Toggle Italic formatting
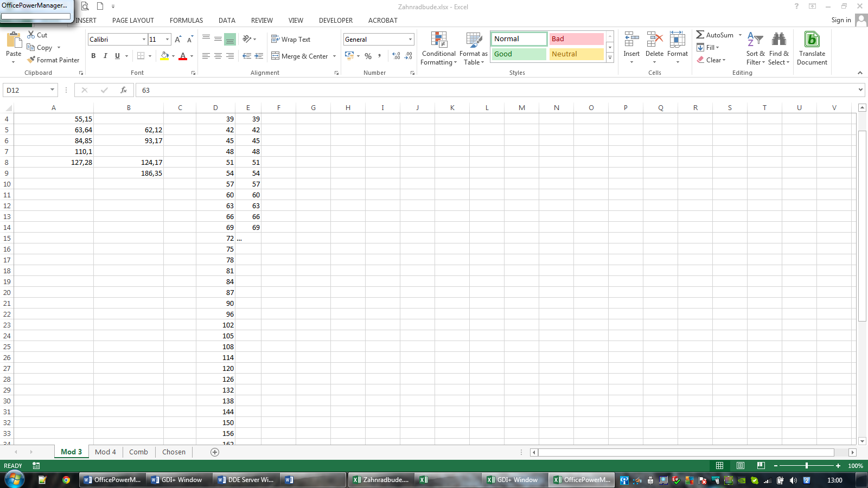This screenshot has height=488, width=868. [105, 56]
